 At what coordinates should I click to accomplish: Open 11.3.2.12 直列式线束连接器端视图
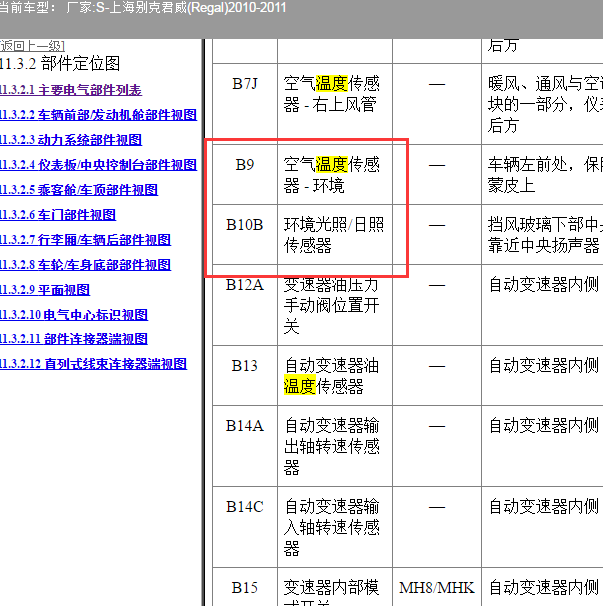(94, 364)
